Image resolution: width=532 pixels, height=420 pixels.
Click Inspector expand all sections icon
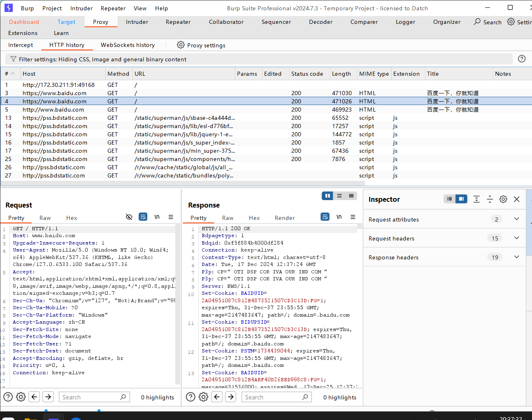coord(476,199)
